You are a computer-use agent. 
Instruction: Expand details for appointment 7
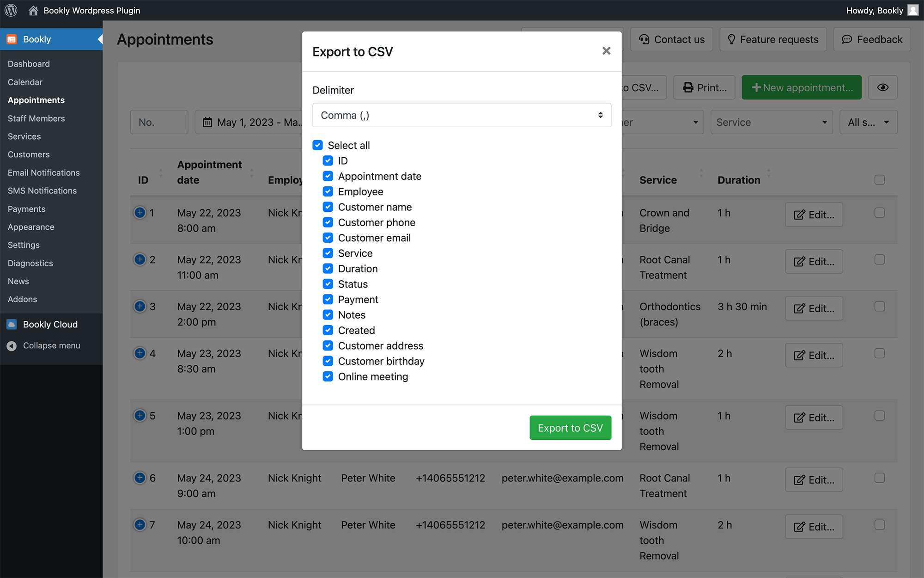tap(140, 524)
